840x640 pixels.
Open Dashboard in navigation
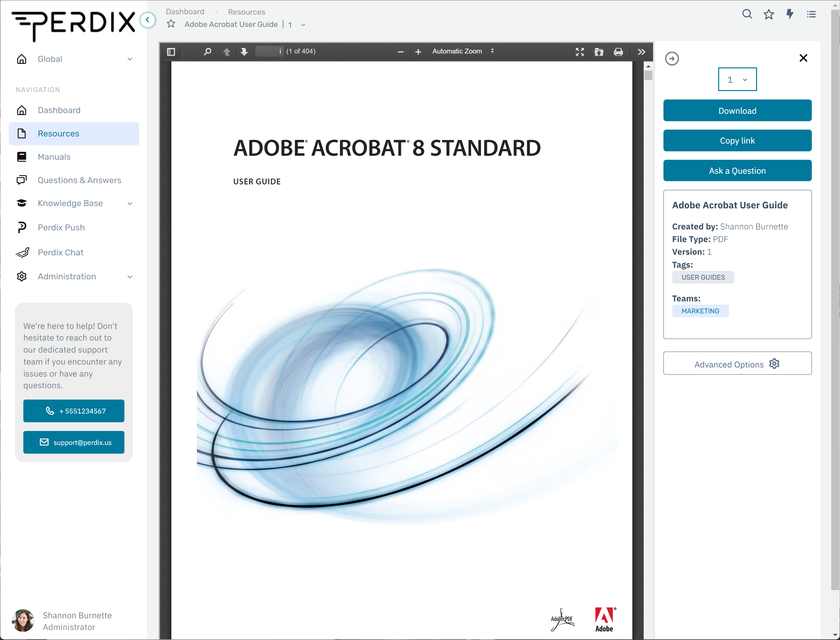tap(74, 110)
